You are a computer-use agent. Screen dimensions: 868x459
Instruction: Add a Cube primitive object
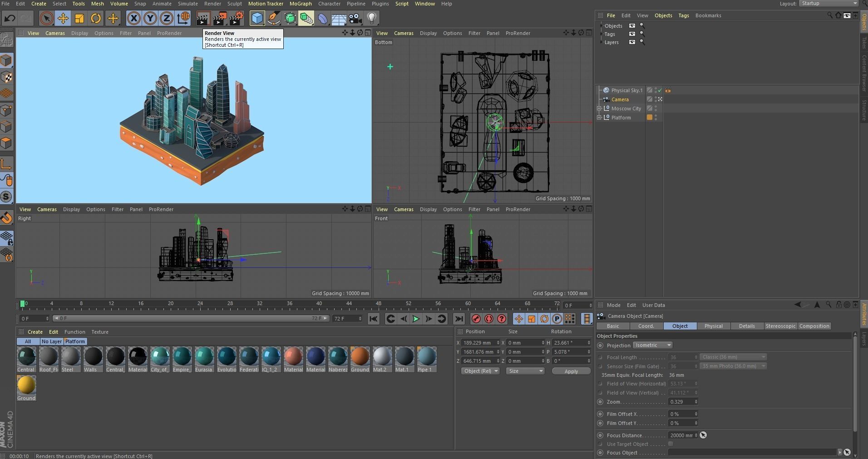(x=257, y=18)
